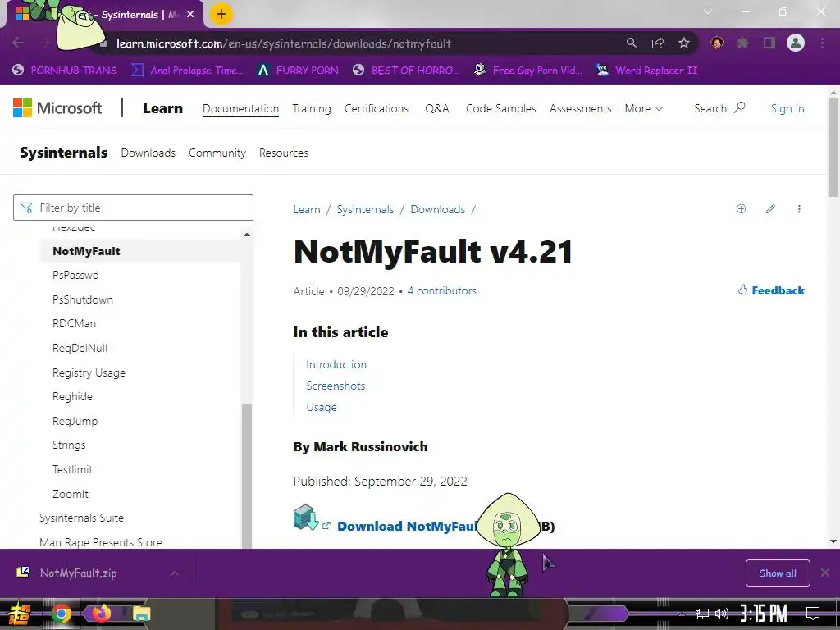Expand the More dropdown in the header
This screenshot has height=630, width=840.
[643, 108]
